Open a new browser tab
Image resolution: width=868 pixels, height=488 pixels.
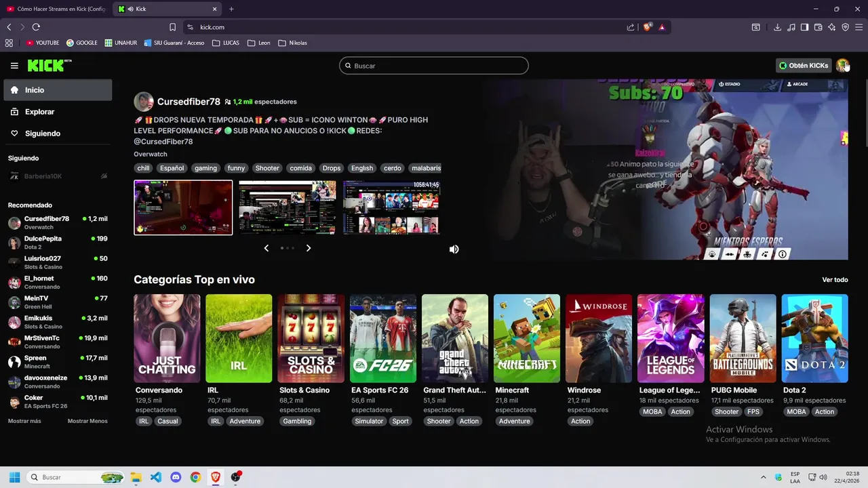coord(231,9)
